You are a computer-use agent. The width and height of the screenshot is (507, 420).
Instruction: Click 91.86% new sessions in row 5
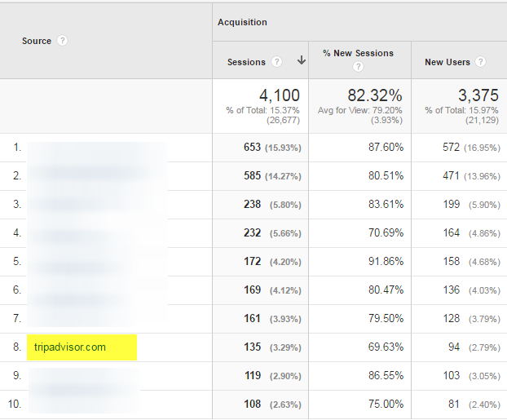pyautogui.click(x=386, y=261)
